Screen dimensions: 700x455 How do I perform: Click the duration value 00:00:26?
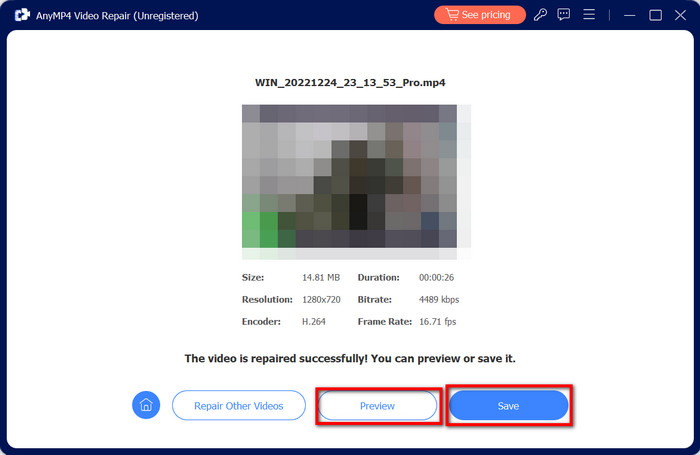(x=436, y=277)
